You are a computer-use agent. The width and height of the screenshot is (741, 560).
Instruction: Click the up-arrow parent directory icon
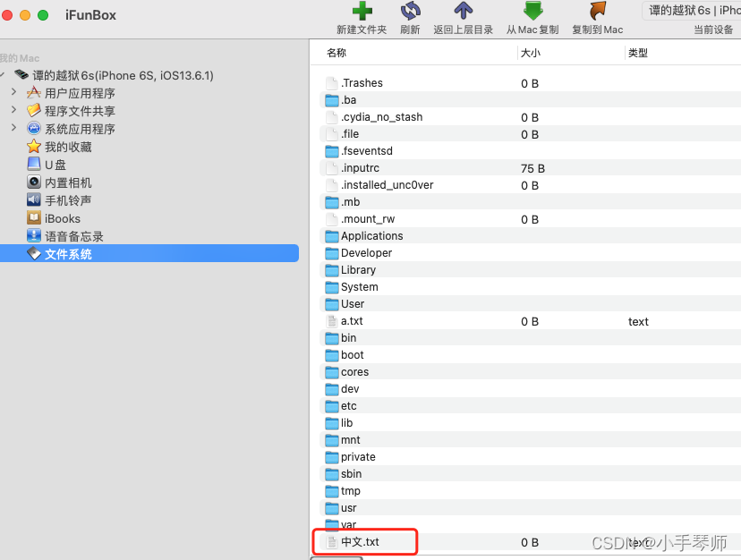coord(464,11)
